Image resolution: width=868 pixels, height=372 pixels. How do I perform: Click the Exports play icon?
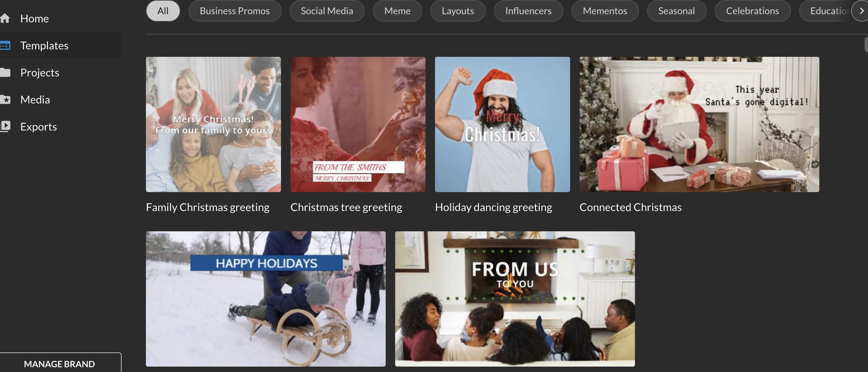coord(5,126)
